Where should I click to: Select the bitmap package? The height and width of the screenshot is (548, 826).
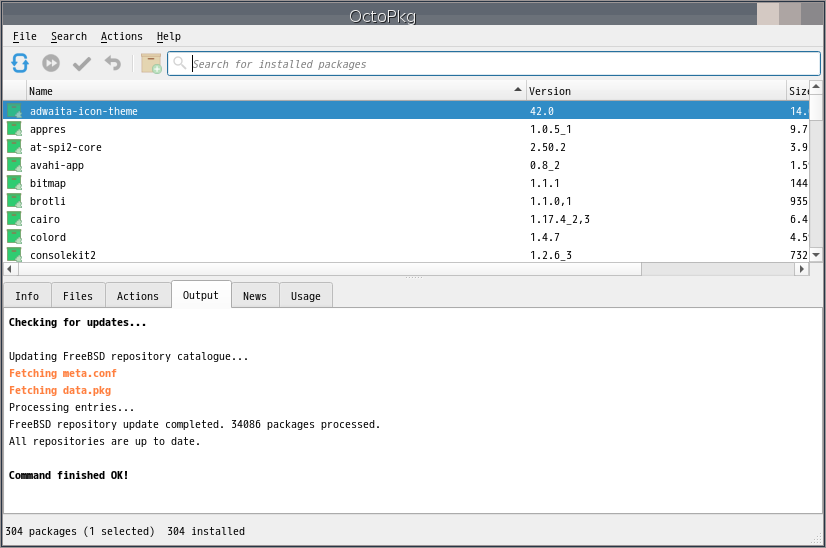coord(406,183)
